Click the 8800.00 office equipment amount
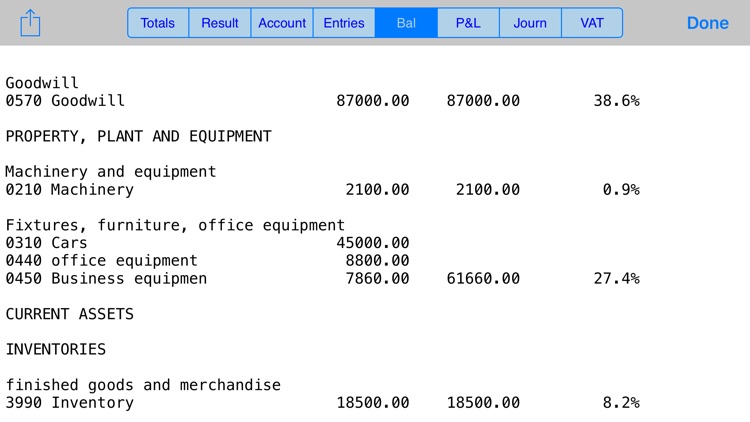 coord(377,261)
